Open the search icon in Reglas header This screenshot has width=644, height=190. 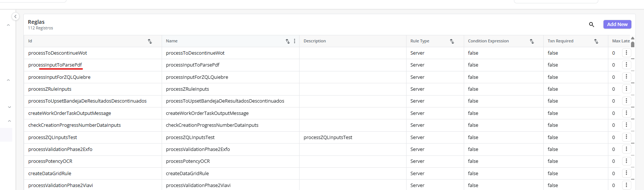click(591, 25)
